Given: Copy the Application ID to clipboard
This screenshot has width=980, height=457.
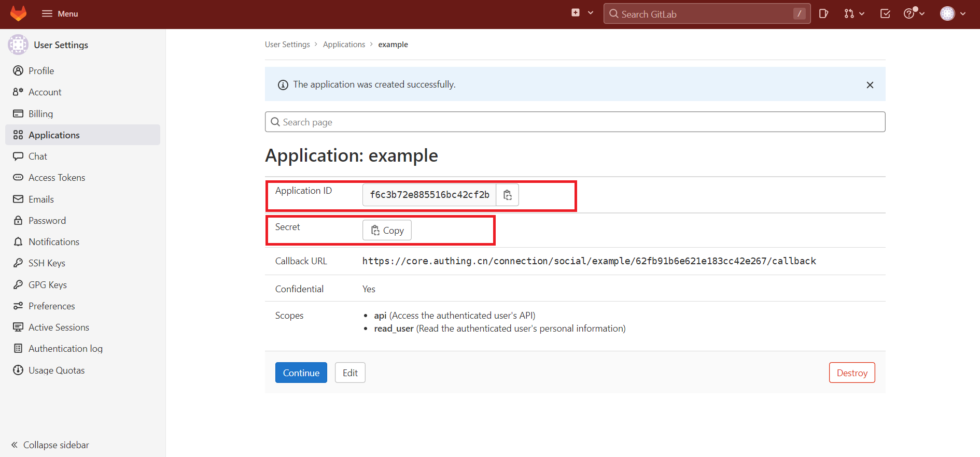Looking at the screenshot, I should [x=507, y=195].
